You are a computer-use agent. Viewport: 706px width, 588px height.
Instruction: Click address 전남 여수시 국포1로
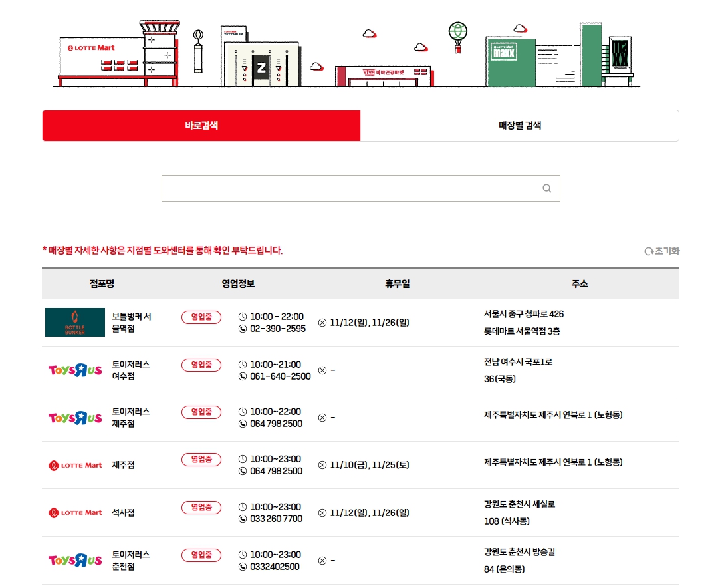click(x=519, y=362)
